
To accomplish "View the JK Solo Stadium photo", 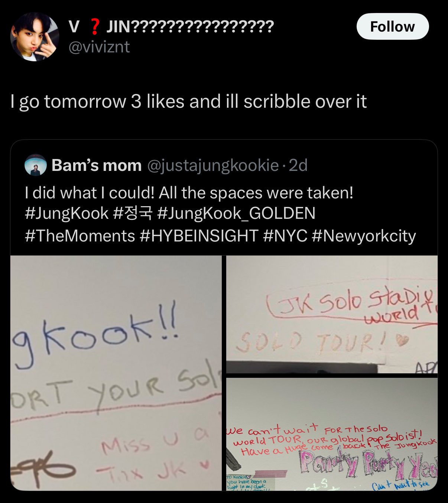I will tap(332, 314).
